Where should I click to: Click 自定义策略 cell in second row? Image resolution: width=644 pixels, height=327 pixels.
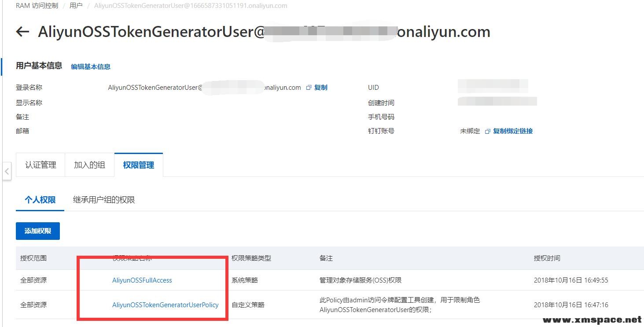pos(248,305)
